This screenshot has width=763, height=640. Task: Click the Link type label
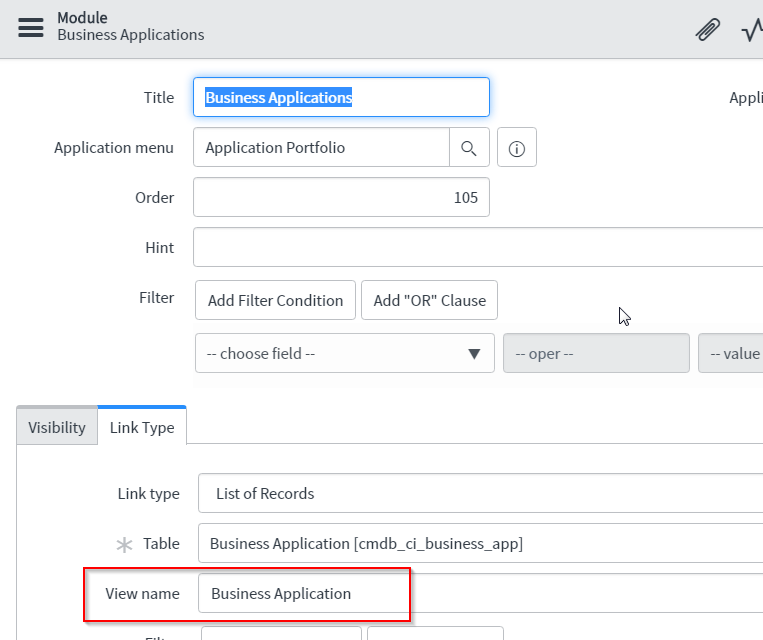tap(148, 494)
